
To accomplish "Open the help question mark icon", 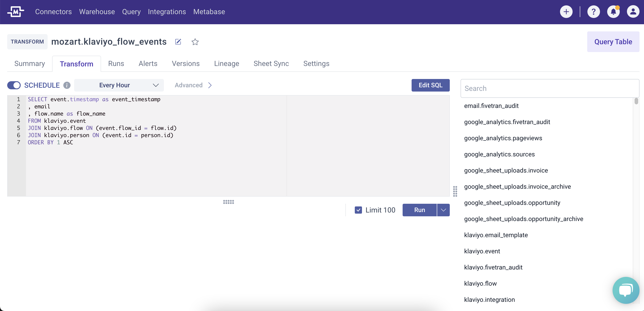I will click(x=593, y=12).
